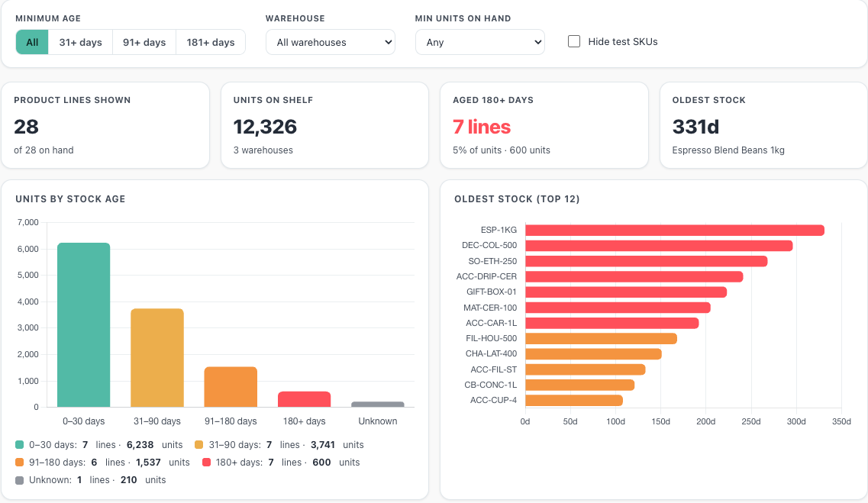
Task: Click the SO-ETH-250 bar
Action: tap(646, 261)
